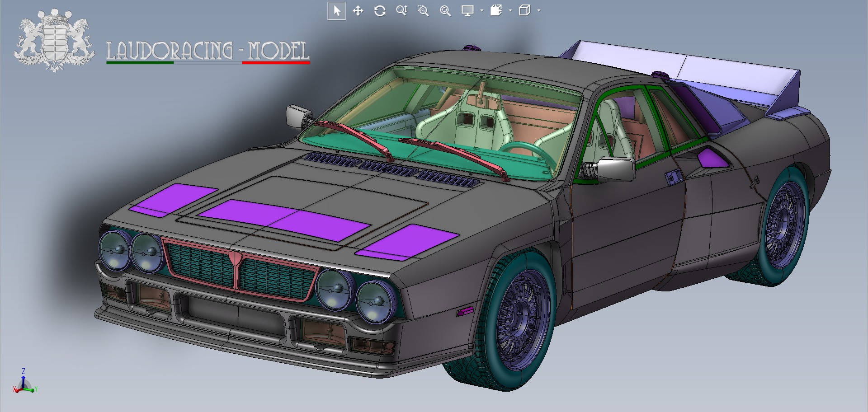Select the Zoom to Area tool
The image size is (868, 412).
[423, 11]
